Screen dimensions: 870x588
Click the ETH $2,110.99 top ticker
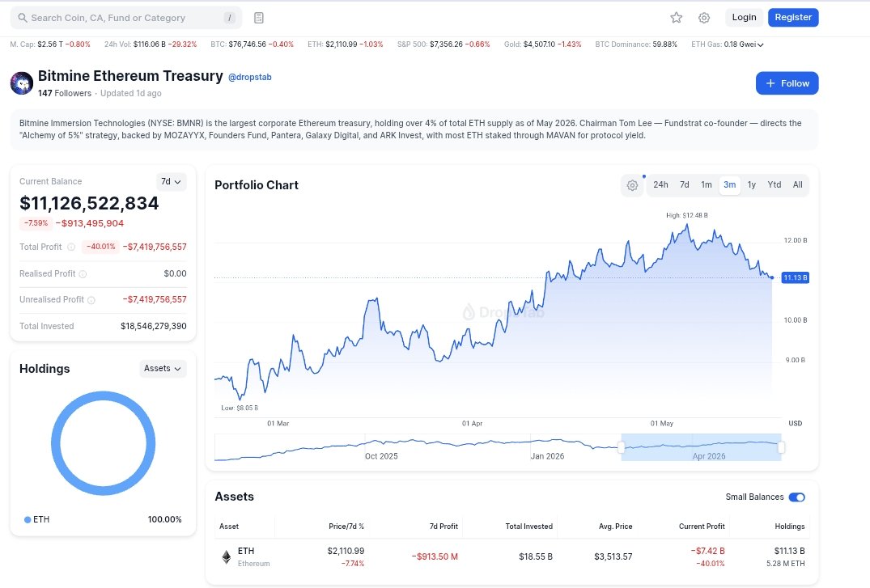click(345, 44)
